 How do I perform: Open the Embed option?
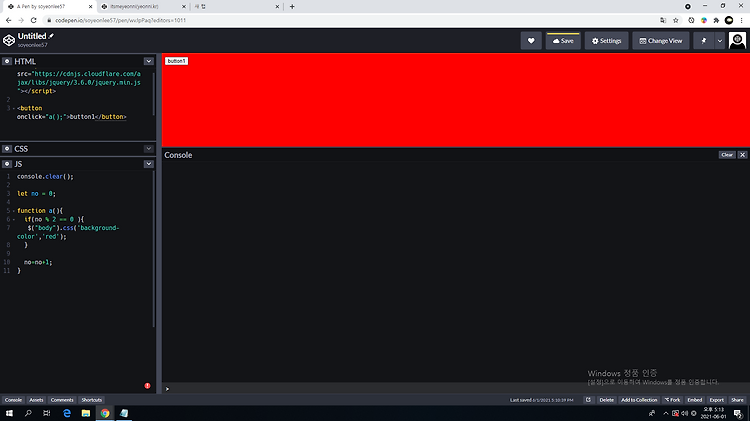(695, 400)
